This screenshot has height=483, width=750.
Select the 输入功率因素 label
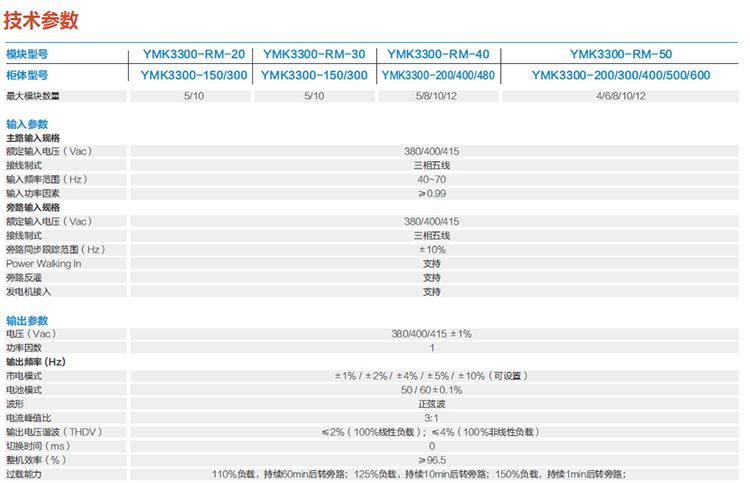coord(33,194)
